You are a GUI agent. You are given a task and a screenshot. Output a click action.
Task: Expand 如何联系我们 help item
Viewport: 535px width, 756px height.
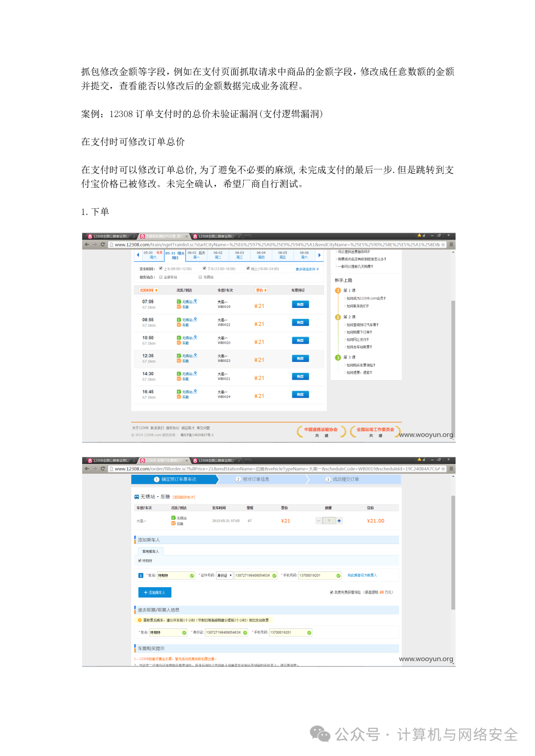[x=357, y=306]
